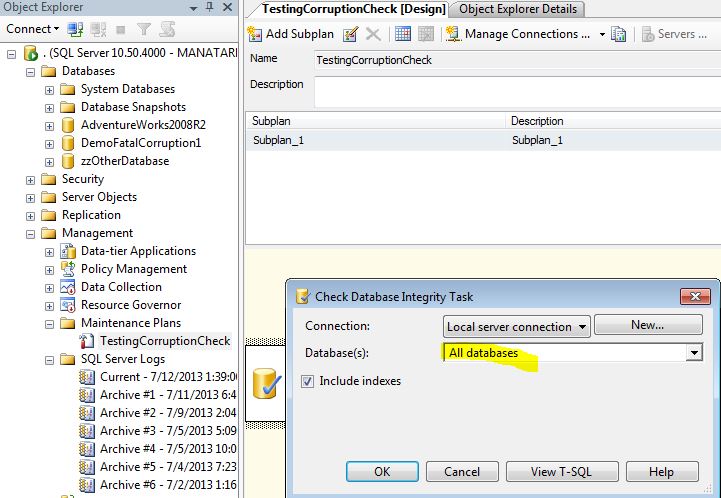
Task: Select Data-tier Applications icon
Action: pos(68,251)
